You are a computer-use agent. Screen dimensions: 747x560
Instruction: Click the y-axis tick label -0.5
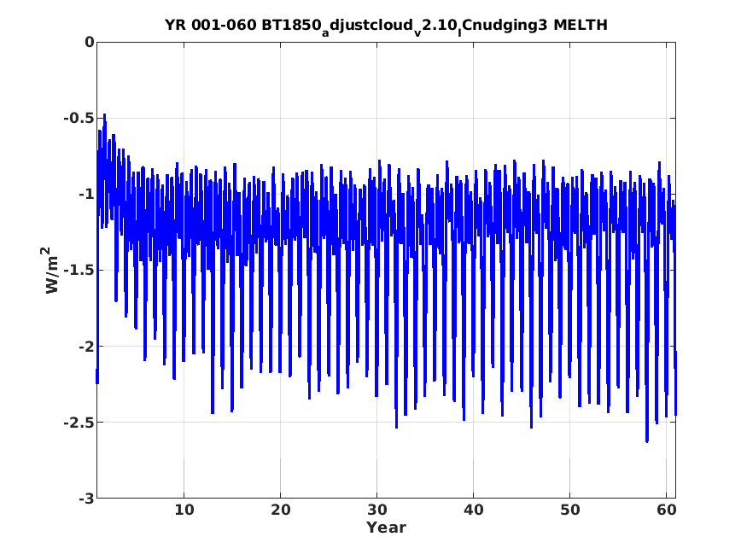[x=79, y=118]
